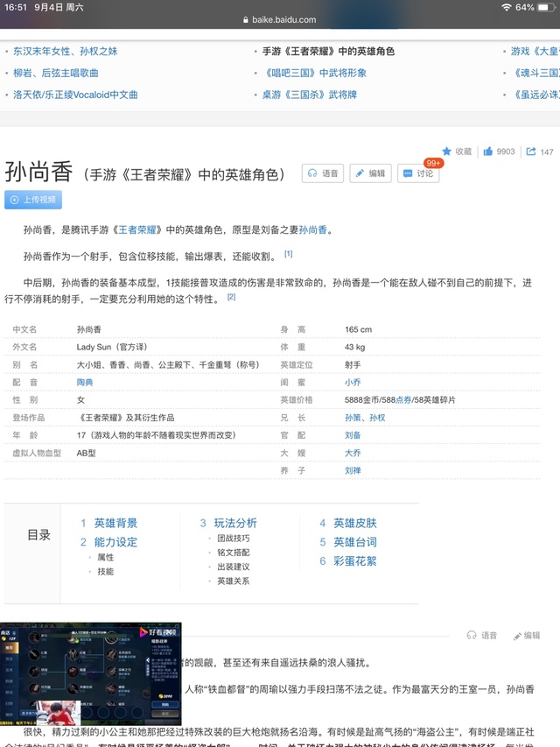Go to 英雄关系 subsection
The image size is (560, 747).
tap(234, 581)
